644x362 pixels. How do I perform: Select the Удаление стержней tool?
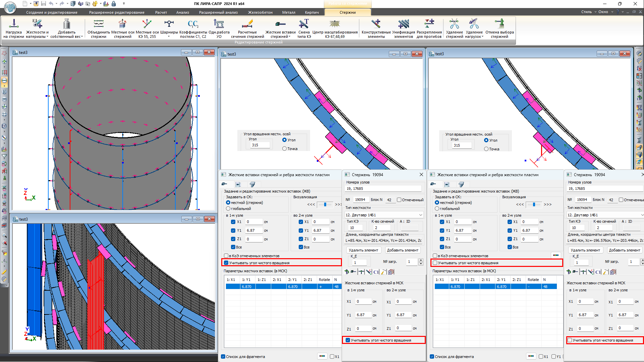[x=454, y=24]
